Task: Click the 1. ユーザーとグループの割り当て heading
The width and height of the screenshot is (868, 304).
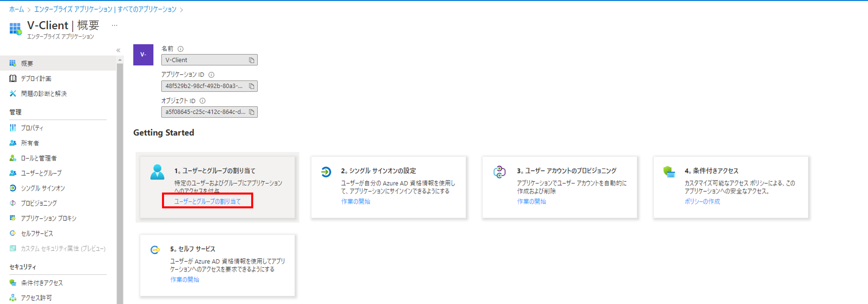Action: click(x=215, y=171)
